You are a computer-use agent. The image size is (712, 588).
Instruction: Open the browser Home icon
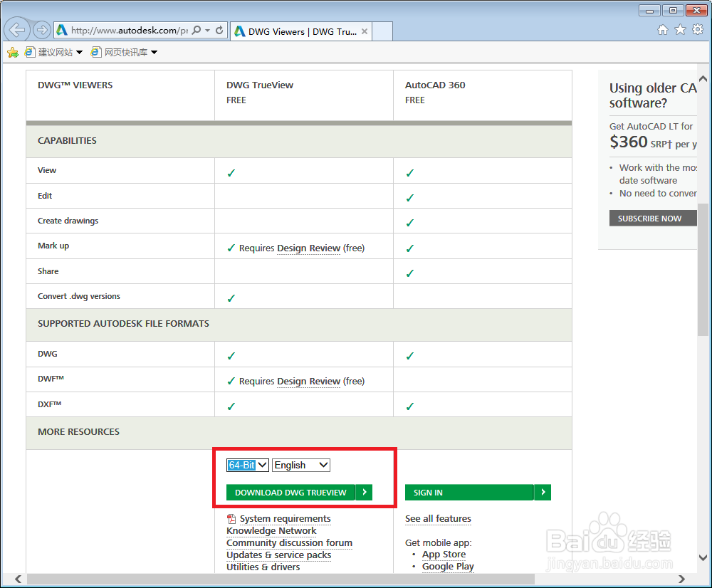pyautogui.click(x=662, y=30)
